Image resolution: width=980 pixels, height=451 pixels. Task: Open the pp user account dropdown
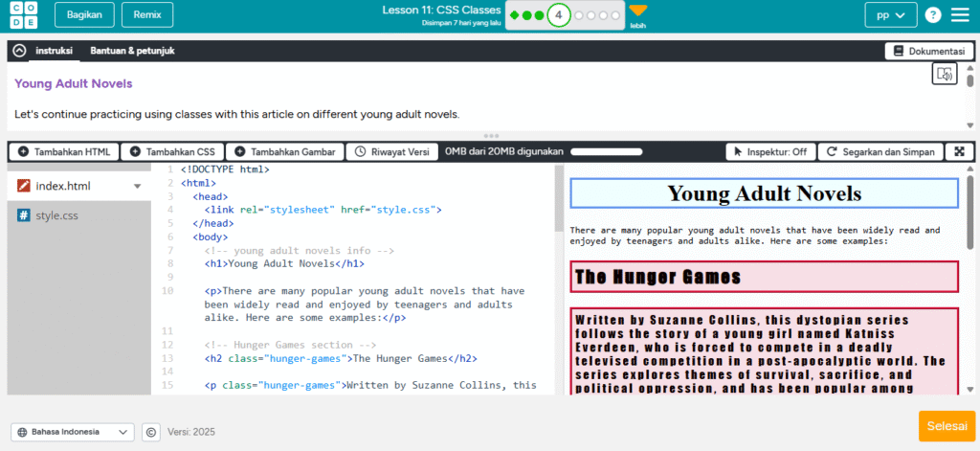pyautogui.click(x=891, y=15)
